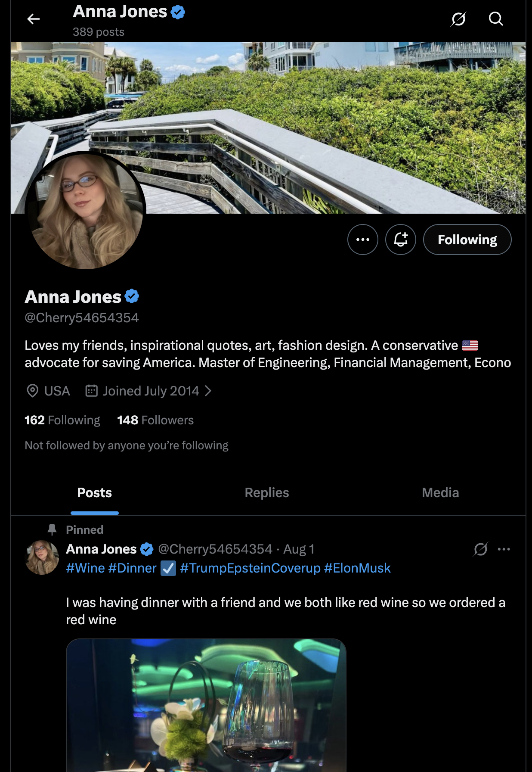
Task: Expand Joined July 2014 chevron
Action: tap(208, 391)
